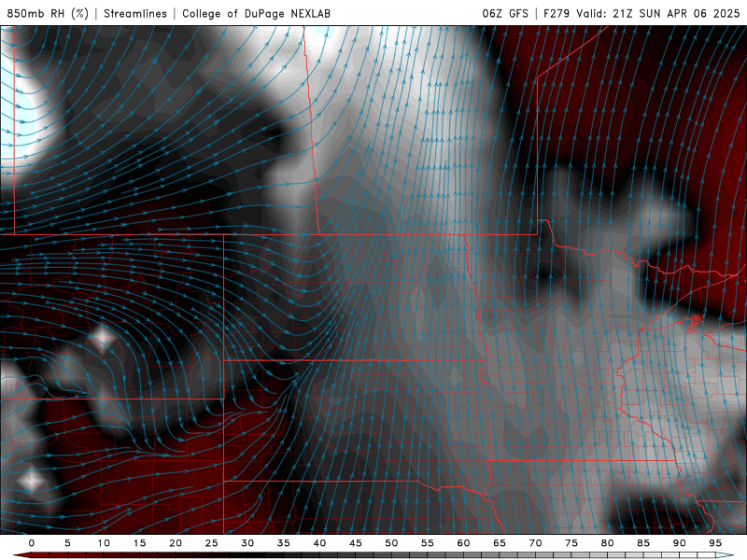
Task: Click the "0" colorbar scale label
Action: pyautogui.click(x=32, y=543)
